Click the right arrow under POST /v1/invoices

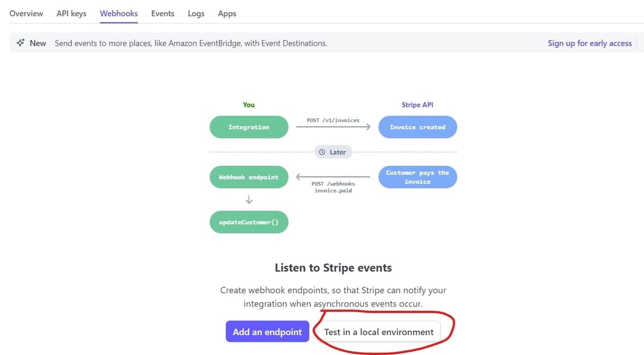coord(333,127)
